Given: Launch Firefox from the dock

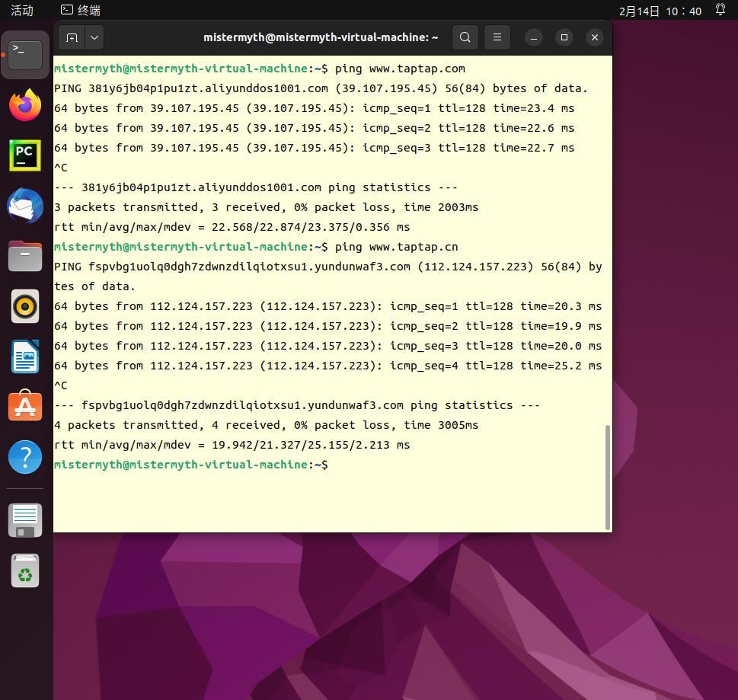Looking at the screenshot, I should pos(25,105).
